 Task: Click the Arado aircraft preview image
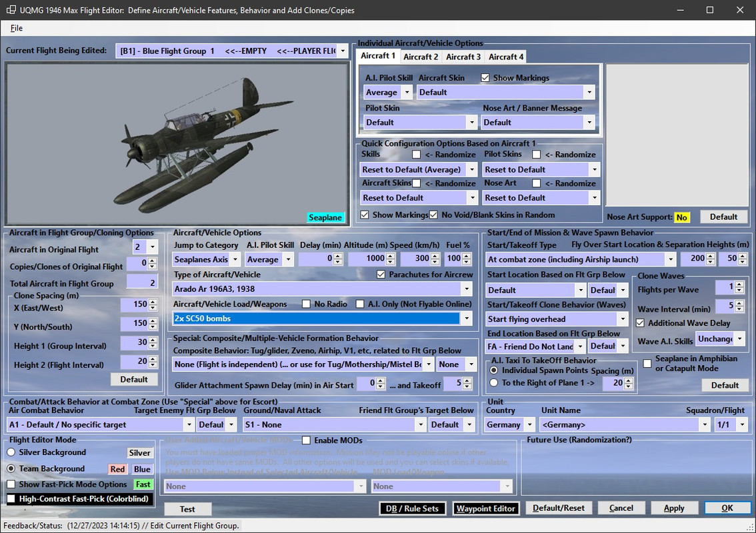click(176, 144)
